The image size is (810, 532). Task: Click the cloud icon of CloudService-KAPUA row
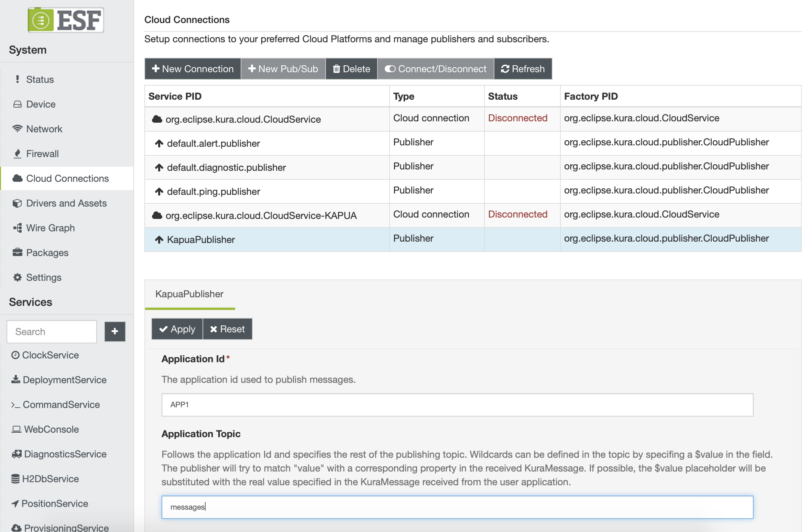(x=157, y=215)
